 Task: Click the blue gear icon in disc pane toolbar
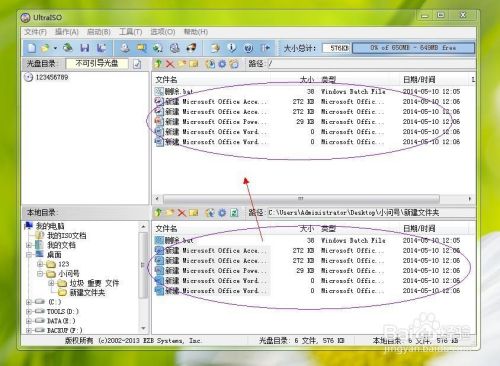tap(222, 63)
